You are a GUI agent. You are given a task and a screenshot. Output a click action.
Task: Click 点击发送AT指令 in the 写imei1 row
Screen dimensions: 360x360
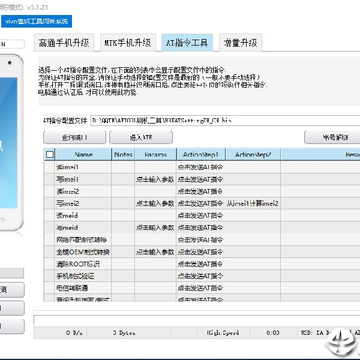pyautogui.click(x=200, y=179)
